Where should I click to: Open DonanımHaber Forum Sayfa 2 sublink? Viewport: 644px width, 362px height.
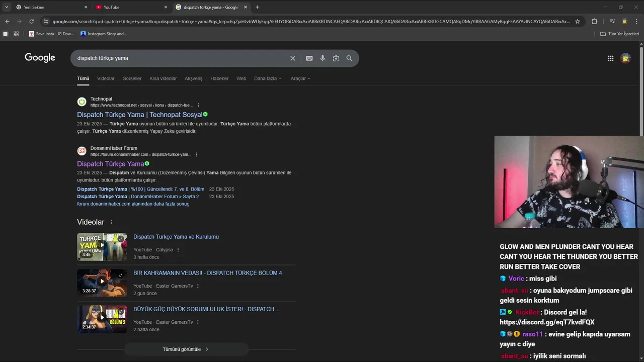click(x=138, y=197)
